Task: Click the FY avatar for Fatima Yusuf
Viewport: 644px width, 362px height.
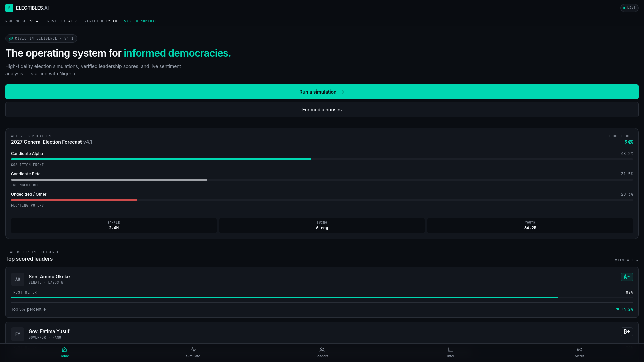Action: (x=18, y=334)
